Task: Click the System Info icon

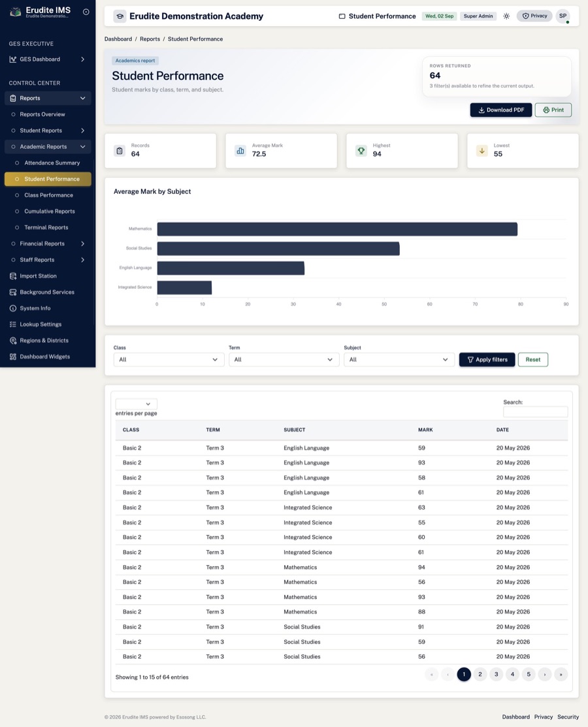Action: pyautogui.click(x=13, y=308)
